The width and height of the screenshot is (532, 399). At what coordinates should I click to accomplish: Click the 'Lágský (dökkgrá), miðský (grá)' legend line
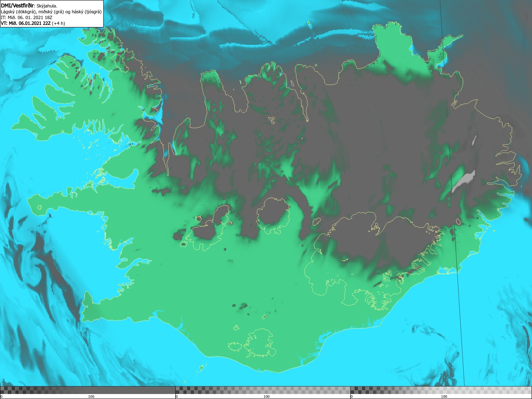point(51,12)
